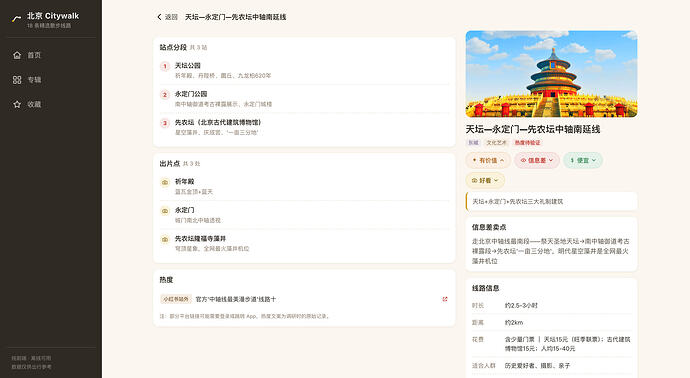Screen dimensions: 690x378
Task: Click camera icon beside 先农坛隆福寺藻井
Action: pyautogui.click(x=165, y=239)
